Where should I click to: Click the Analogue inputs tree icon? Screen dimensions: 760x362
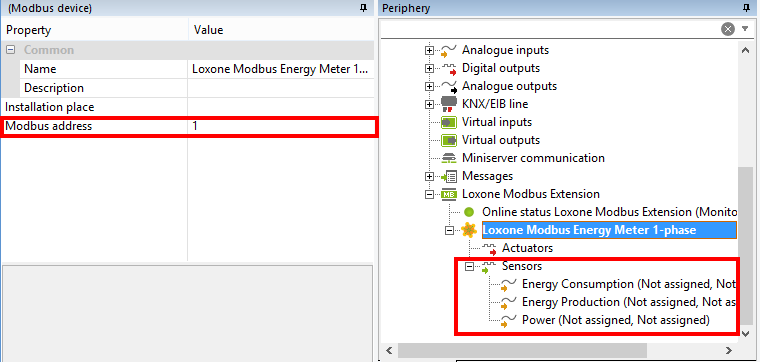448,50
